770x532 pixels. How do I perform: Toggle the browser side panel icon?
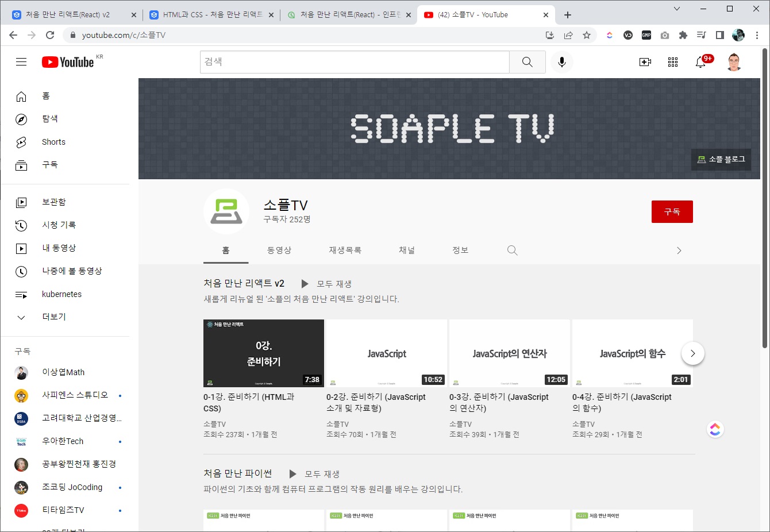tap(720, 35)
